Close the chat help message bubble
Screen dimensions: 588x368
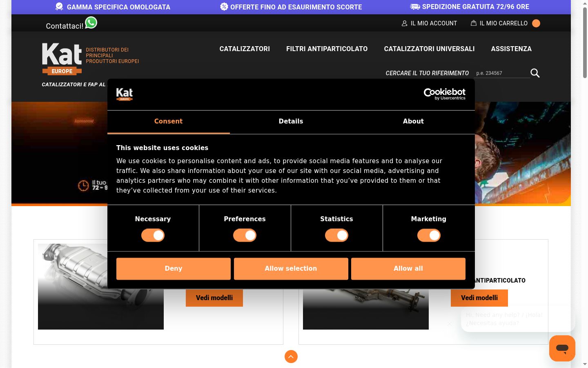450,324
